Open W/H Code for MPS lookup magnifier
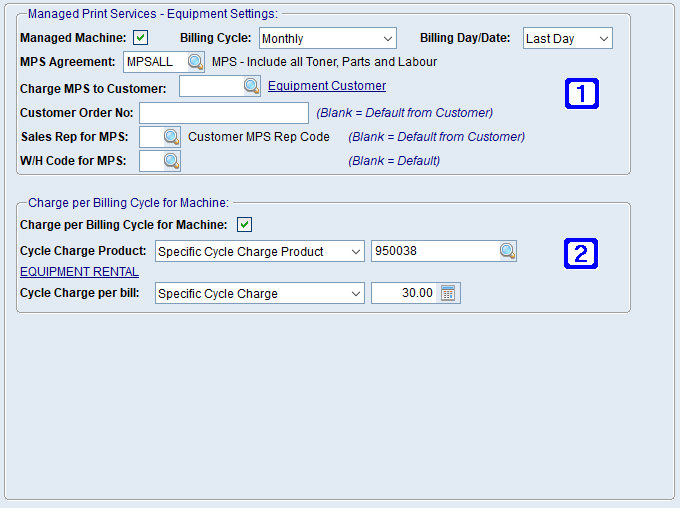Screen dimensions: 680x508 coord(171,161)
